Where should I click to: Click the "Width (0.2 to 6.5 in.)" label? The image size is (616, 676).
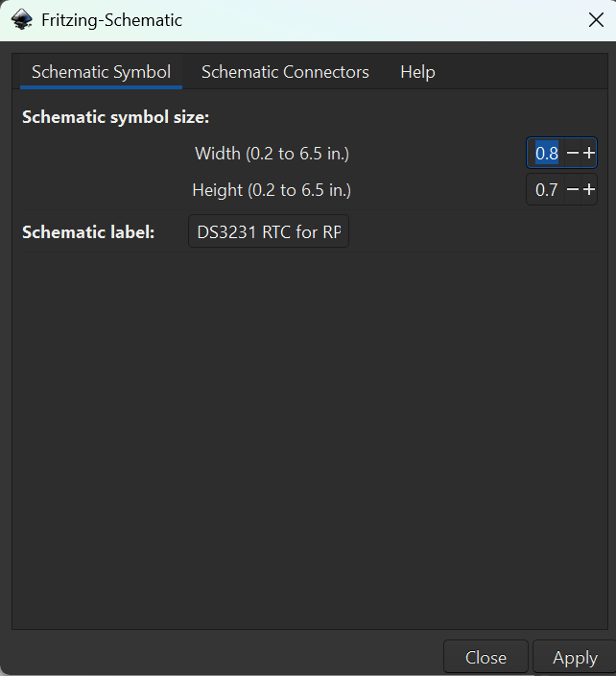[x=272, y=154]
